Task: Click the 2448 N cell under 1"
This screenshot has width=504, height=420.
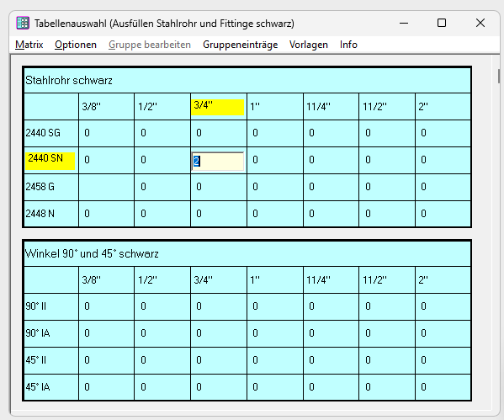Action: pyautogui.click(x=275, y=214)
